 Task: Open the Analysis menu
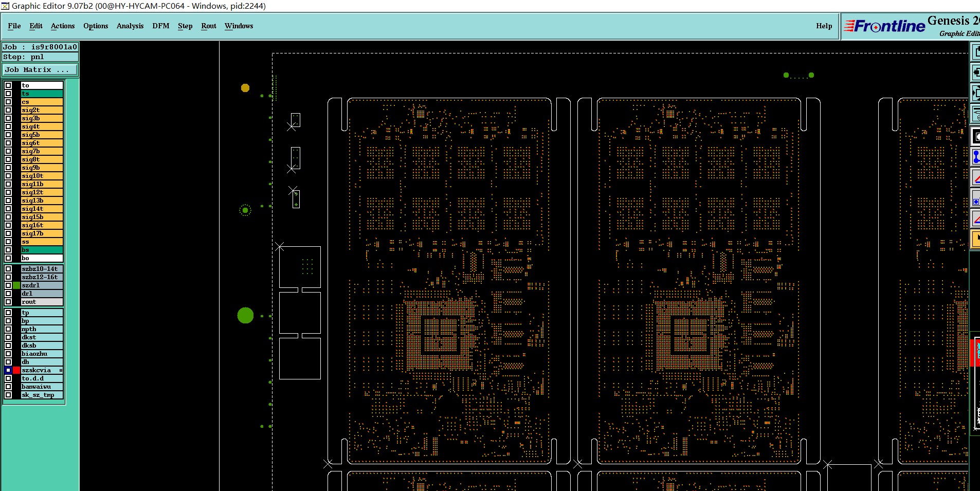130,26
